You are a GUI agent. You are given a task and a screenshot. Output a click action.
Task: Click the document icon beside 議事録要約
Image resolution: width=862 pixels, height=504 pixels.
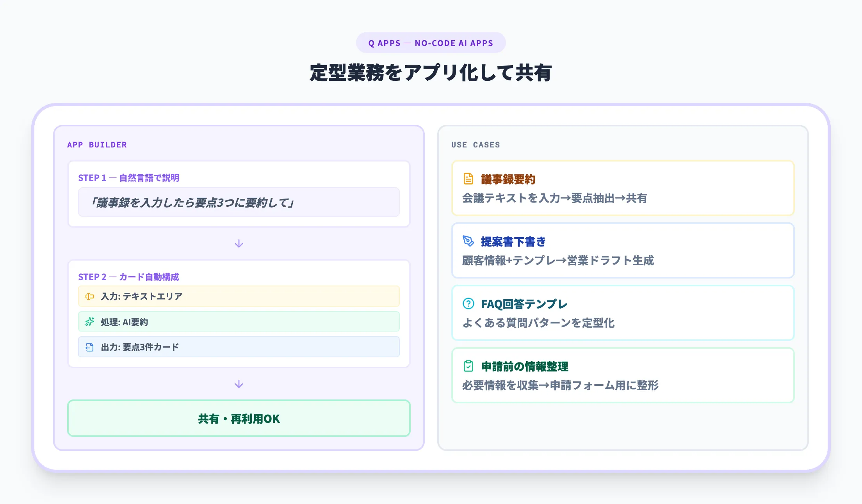pyautogui.click(x=468, y=179)
